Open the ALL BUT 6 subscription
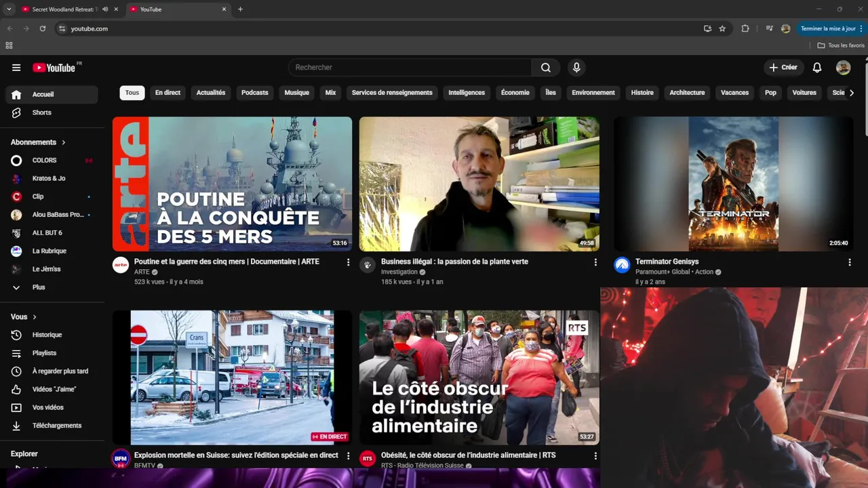Viewport: 868px width, 488px height. click(52, 232)
